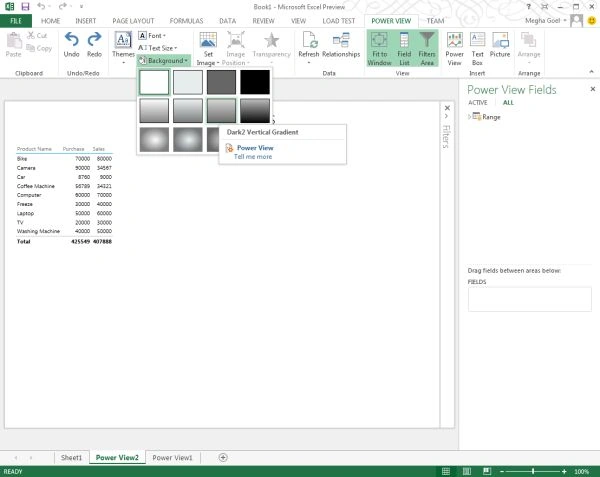This screenshot has width=600, height=477.
Task: Insert a new Power View sheet
Action: click(454, 49)
